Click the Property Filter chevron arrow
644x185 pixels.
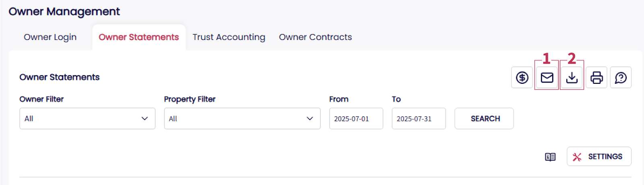310,118
